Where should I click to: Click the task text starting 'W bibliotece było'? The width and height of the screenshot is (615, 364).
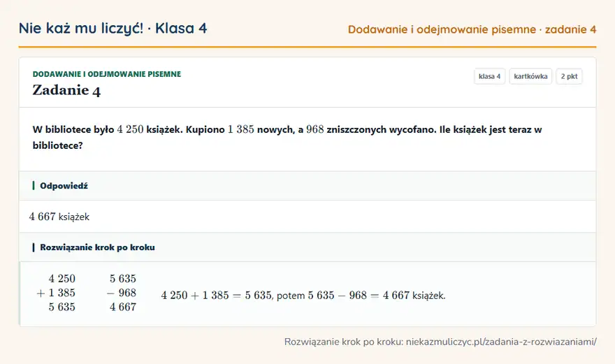tap(287, 137)
